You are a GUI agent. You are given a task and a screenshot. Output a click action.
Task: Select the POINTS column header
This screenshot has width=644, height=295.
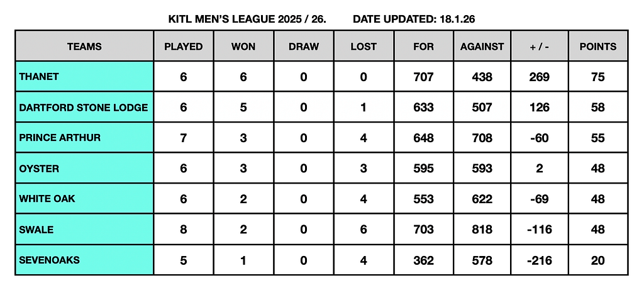[597, 47]
